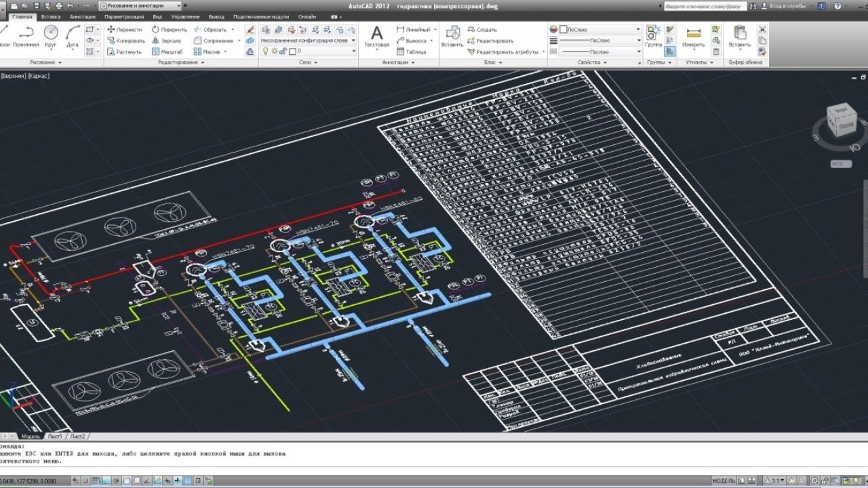Open the МСК coordinate system dropdown
Screen dimensions: 868x488
point(842,163)
